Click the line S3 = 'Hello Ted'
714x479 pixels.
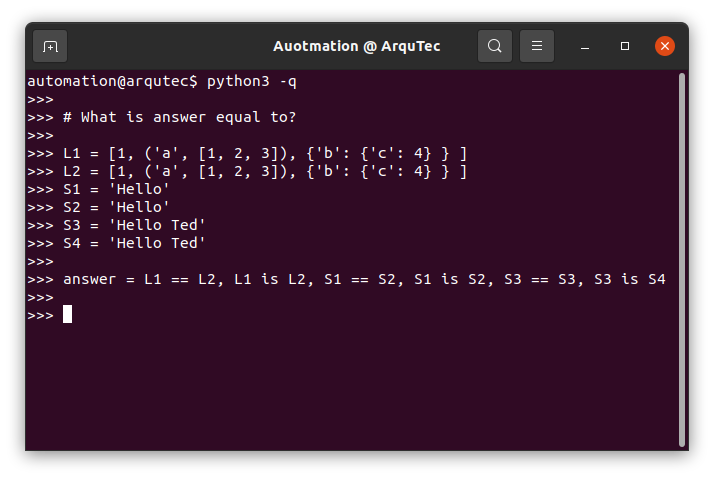pos(134,225)
